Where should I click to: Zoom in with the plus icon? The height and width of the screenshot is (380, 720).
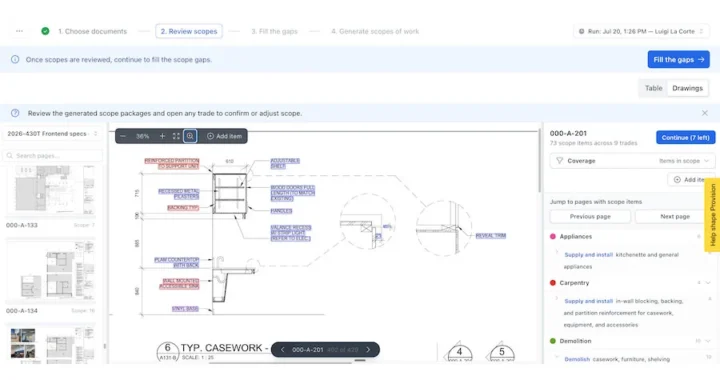[162, 136]
